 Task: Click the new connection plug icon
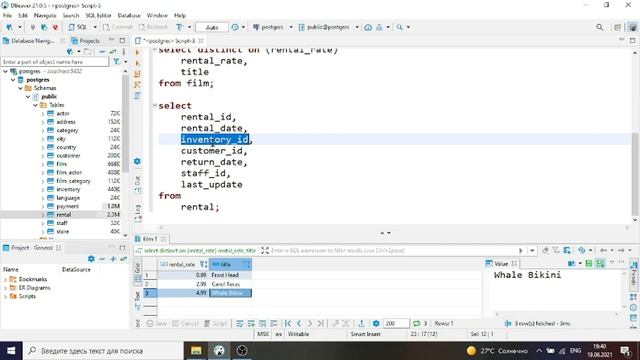[9, 27]
